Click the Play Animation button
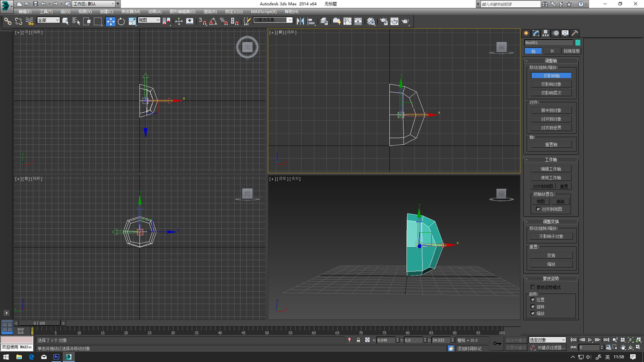The width and height of the screenshot is (644, 362). pyautogui.click(x=590, y=340)
